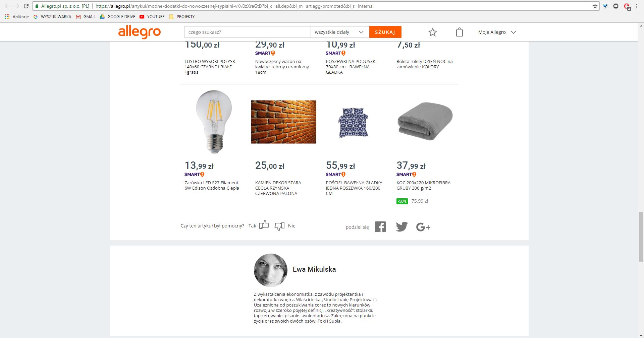Share article on Facebook
644x338 pixels.
coord(380,227)
